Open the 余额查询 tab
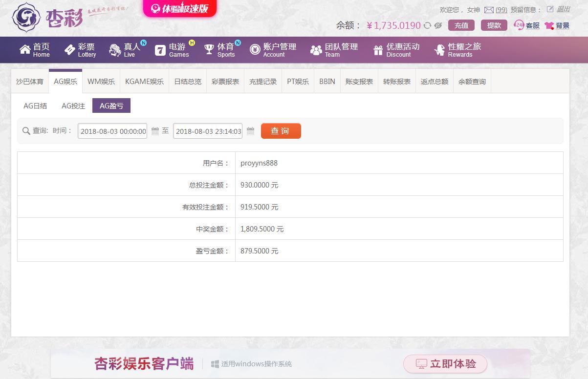This screenshot has height=379, width=588. coord(472,82)
